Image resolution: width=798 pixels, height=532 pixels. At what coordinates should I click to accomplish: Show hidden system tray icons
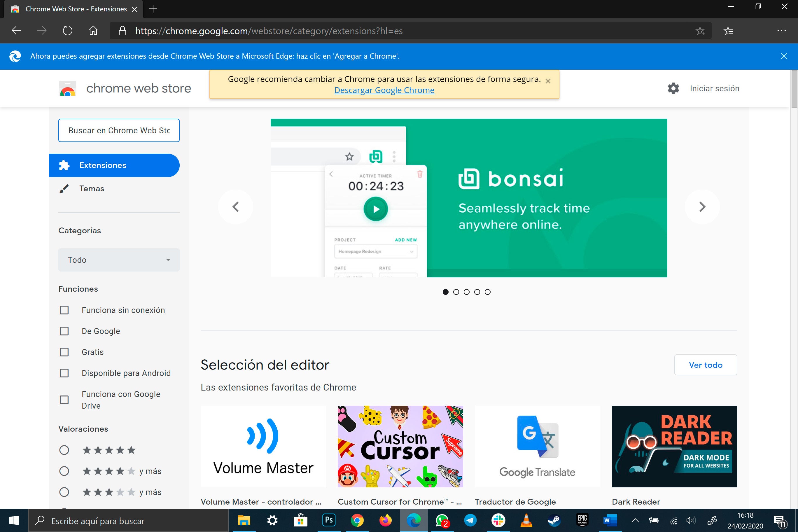click(x=635, y=520)
